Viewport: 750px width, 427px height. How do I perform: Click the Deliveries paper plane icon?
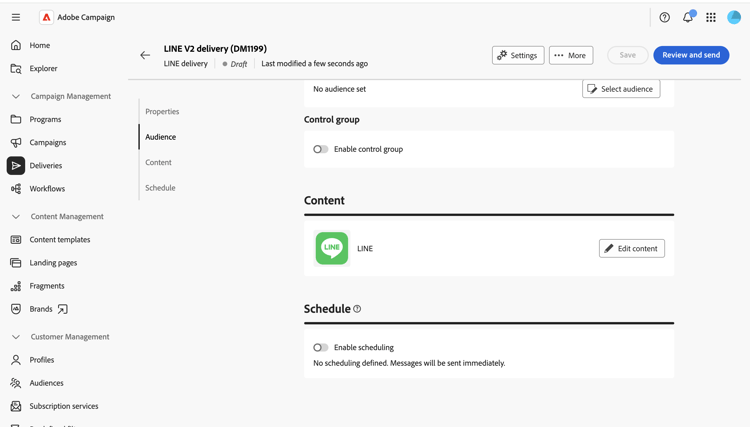[16, 165]
